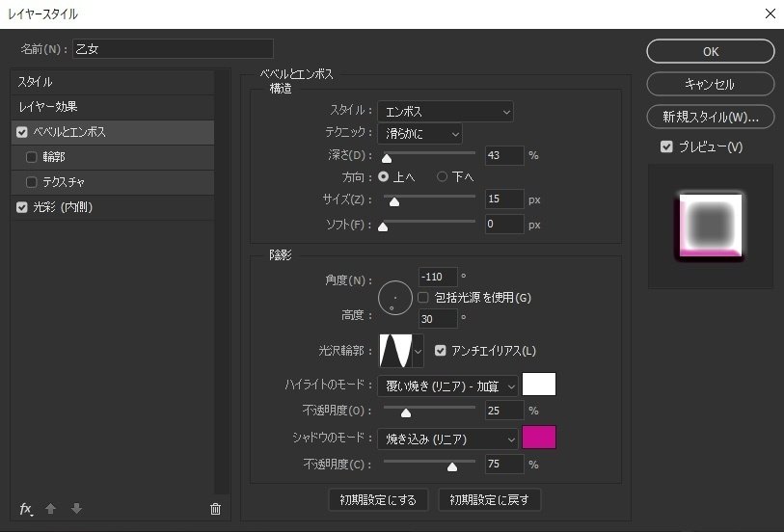Open ハイライトのモード blend mode dropdown
This screenshot has width=784, height=532.
(447, 386)
